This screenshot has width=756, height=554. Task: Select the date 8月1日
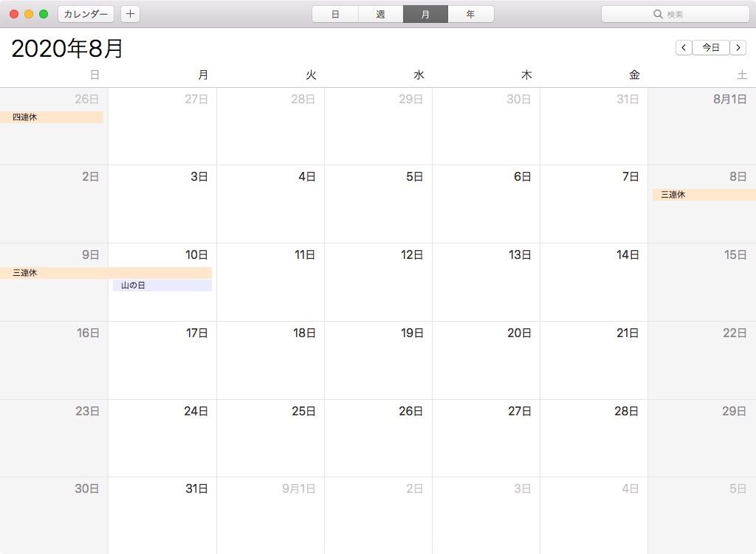point(702,126)
